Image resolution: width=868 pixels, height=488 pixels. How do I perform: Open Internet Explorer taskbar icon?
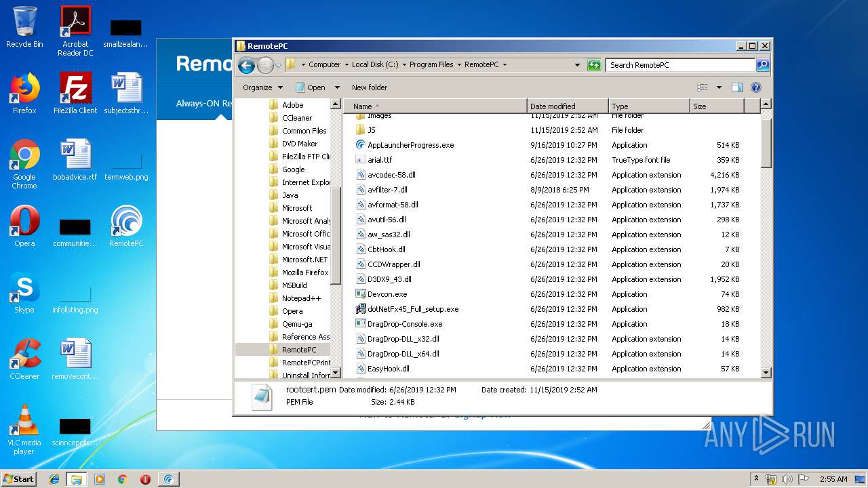click(54, 479)
